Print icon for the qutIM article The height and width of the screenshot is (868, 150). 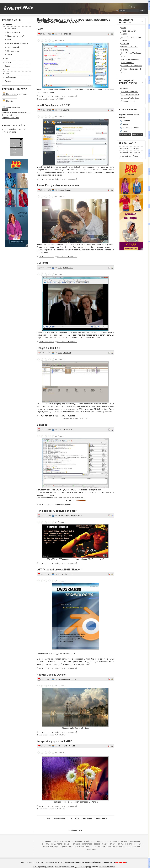coord(112,34)
